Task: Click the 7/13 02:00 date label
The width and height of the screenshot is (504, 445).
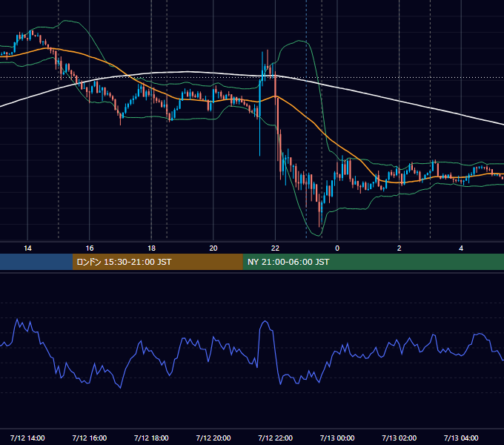Action: [x=399, y=438]
